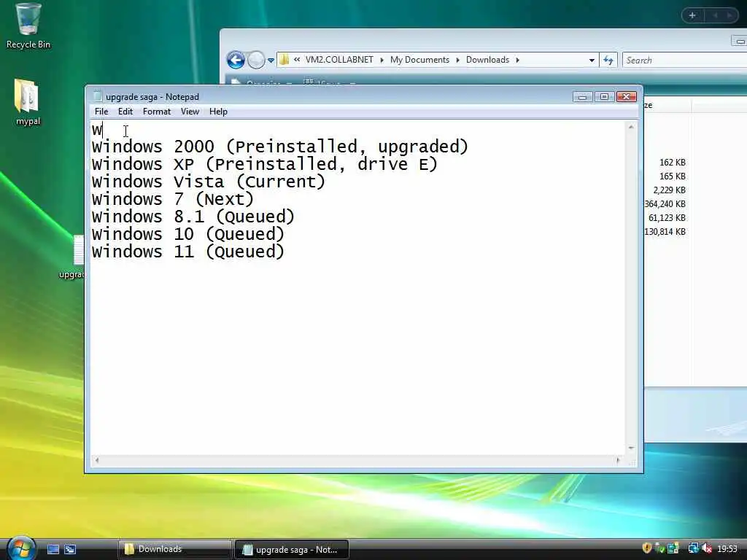Open the View menu in Notepad
Viewport: 747px width, 560px height.
pyautogui.click(x=190, y=112)
